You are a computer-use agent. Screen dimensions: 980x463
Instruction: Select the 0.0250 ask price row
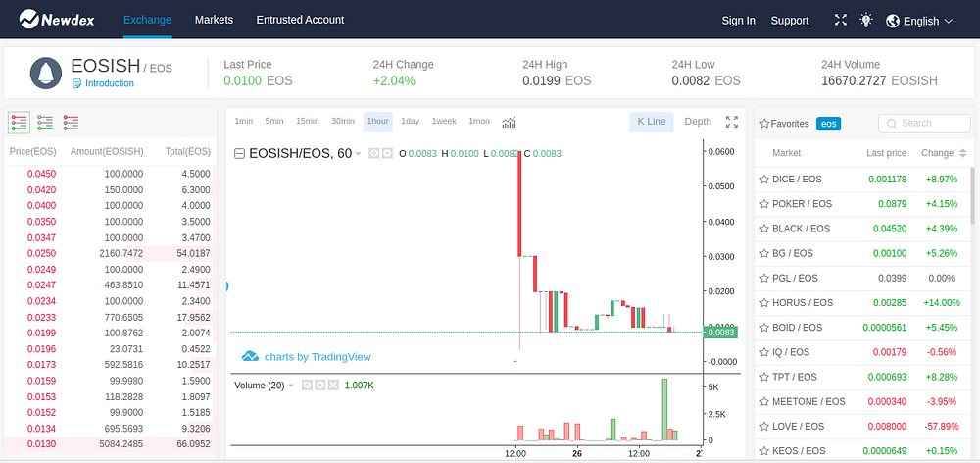click(x=110, y=253)
